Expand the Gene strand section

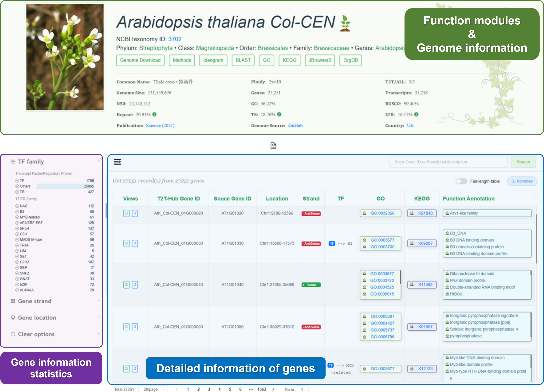pyautogui.click(x=35, y=301)
